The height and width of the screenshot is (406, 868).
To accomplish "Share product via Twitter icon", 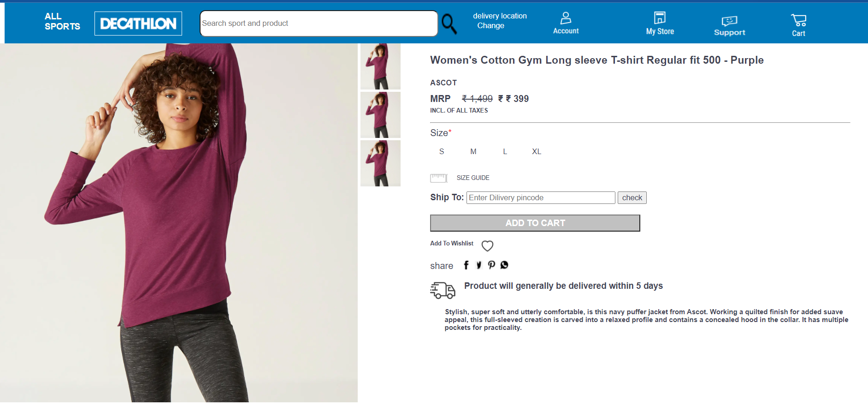I will (x=479, y=265).
